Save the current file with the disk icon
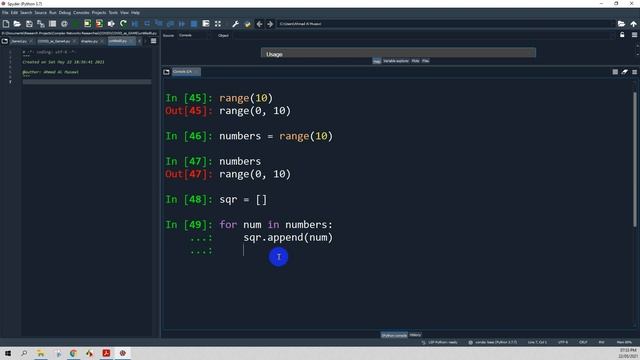The height and width of the screenshot is (360, 640). [x=29, y=24]
